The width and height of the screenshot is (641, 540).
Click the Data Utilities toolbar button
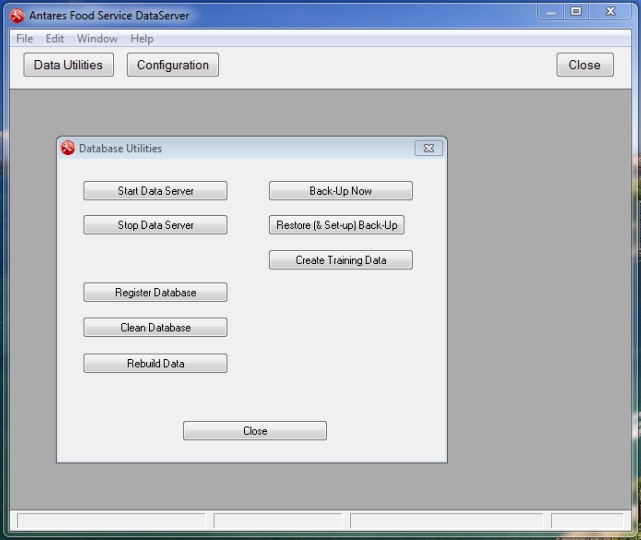click(68, 65)
